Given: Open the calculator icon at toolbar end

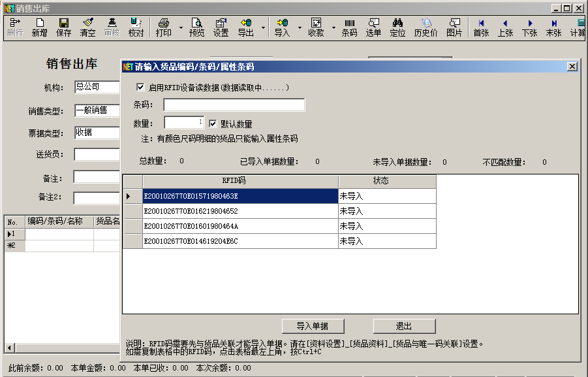Looking at the screenshot, I should click(x=579, y=27).
